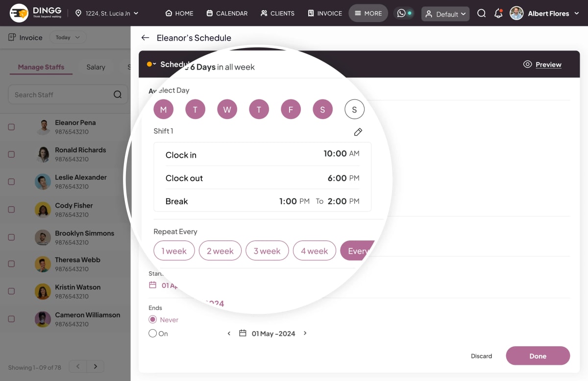Switch to the Salary tab
Screen dimensions: 588x381
pyautogui.click(x=96, y=67)
